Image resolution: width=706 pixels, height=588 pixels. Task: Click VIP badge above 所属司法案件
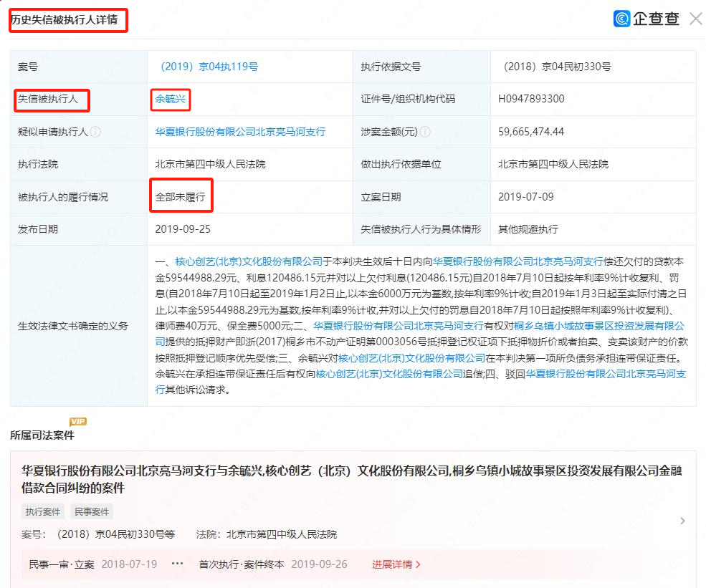point(78,422)
